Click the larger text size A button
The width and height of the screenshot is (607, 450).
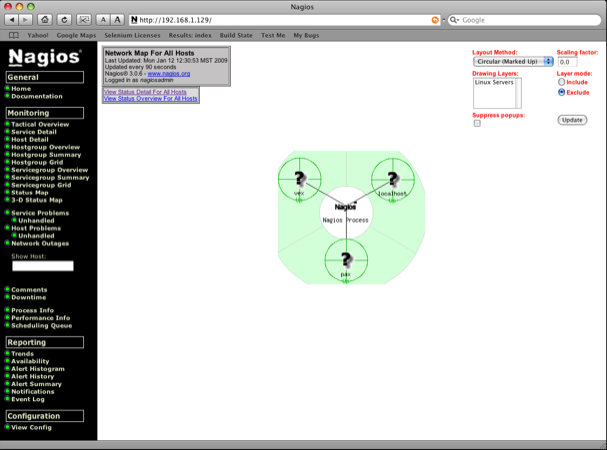point(118,20)
